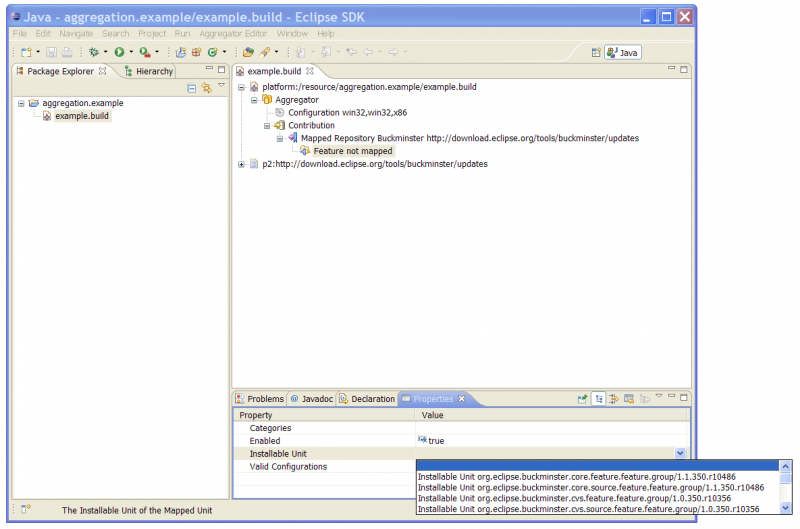Click the Previous Annotation toolbar icon
This screenshot has width=800, height=529.
pos(326,52)
